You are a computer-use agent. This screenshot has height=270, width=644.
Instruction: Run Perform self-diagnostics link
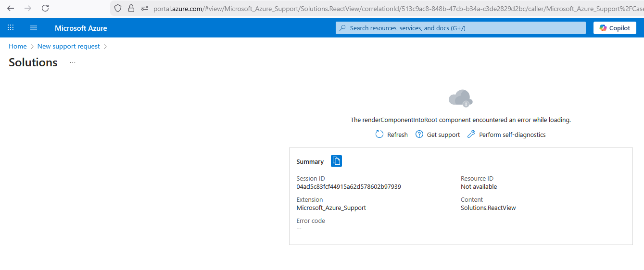512,135
